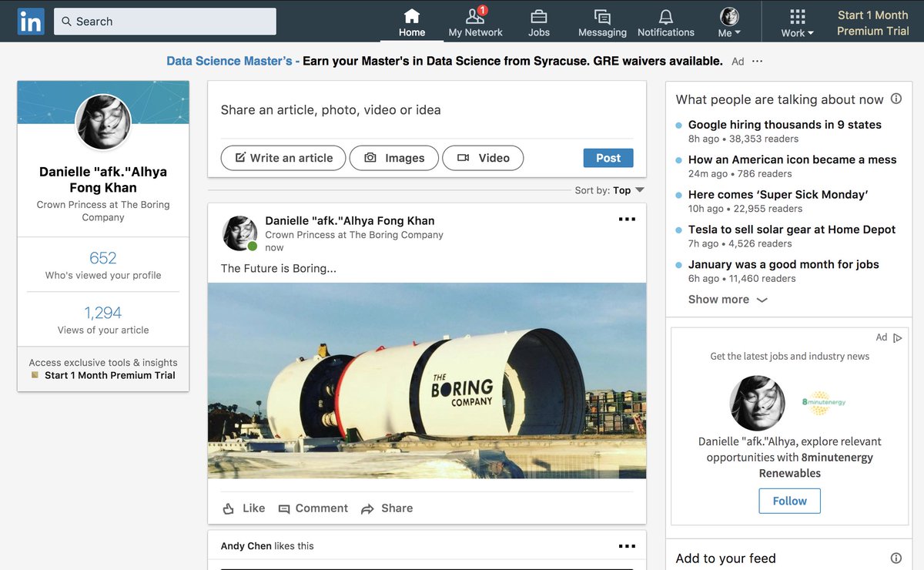Screen dimensions: 924x570
Task: Click the Search input field
Action: [166, 22]
